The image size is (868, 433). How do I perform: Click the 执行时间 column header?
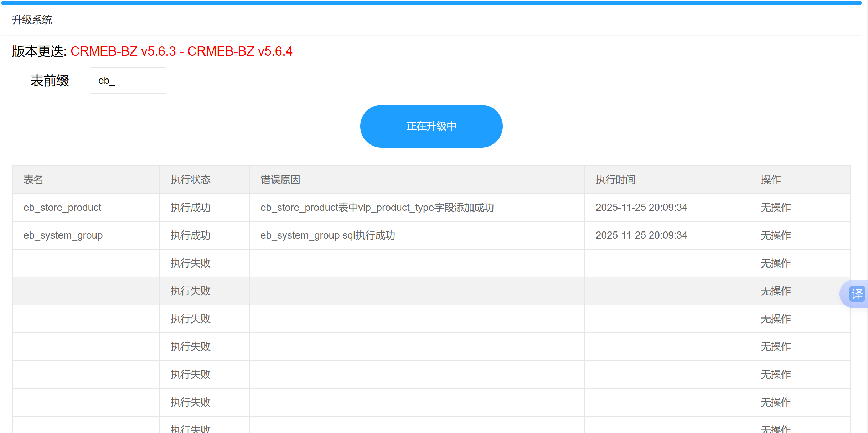coord(615,180)
